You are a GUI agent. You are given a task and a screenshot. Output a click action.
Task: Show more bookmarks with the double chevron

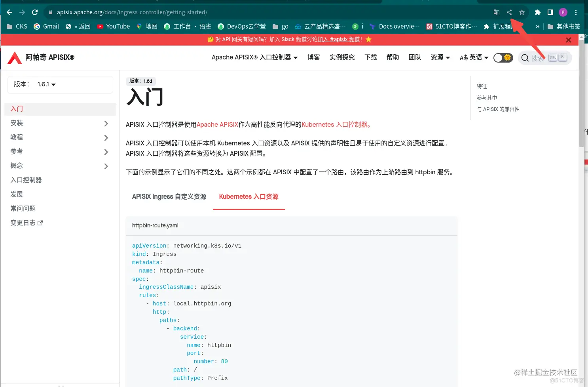pos(537,27)
